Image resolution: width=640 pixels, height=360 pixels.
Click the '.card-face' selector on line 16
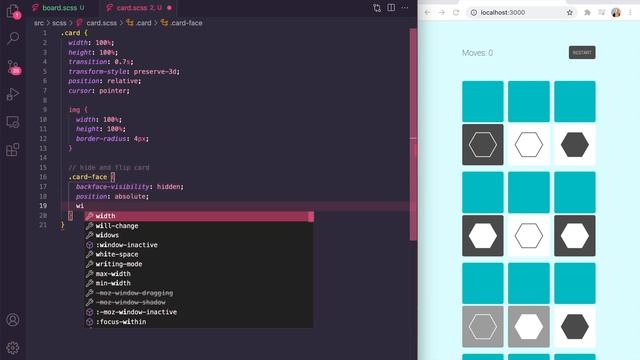(x=88, y=177)
